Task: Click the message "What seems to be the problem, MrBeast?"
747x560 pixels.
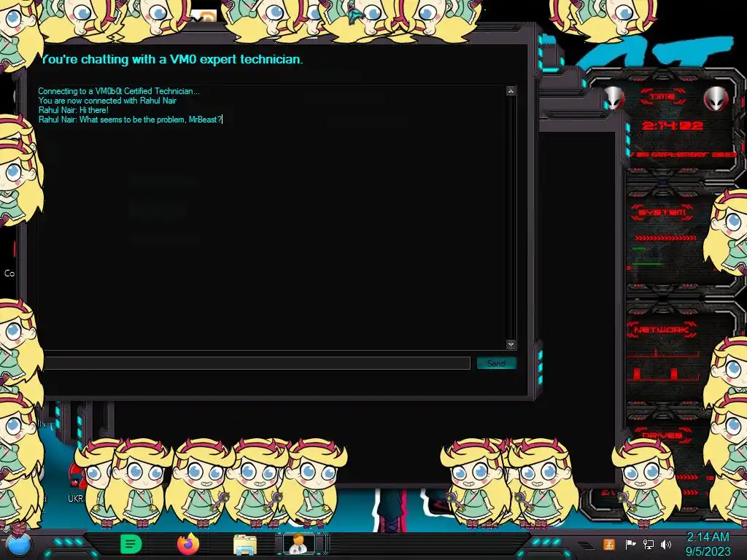Action: (x=150, y=120)
